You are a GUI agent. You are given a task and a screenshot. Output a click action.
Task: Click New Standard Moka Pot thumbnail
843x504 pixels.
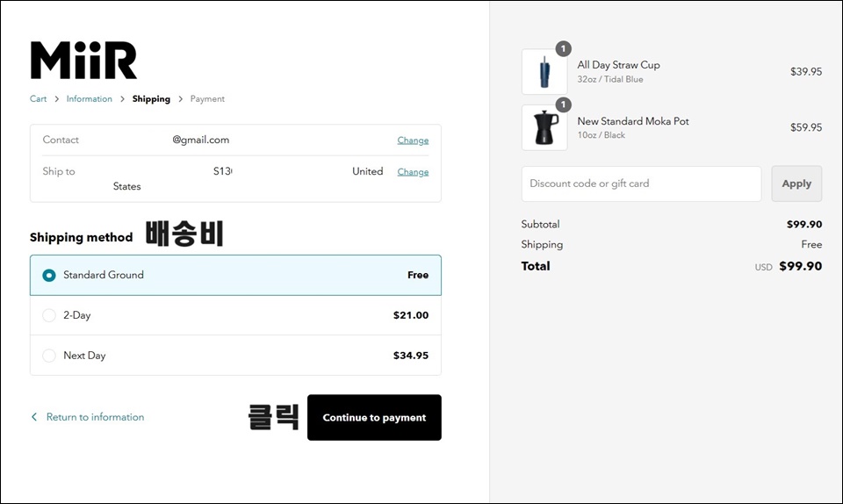click(544, 127)
